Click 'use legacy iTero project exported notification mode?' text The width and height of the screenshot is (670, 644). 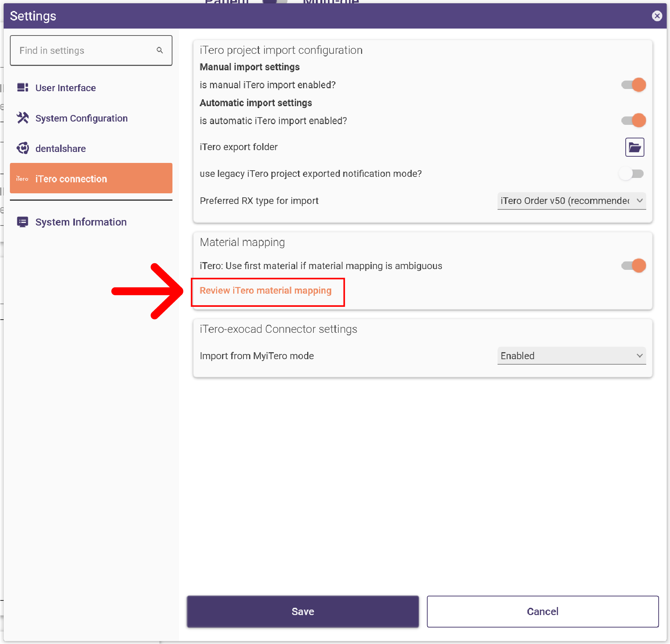coord(311,174)
